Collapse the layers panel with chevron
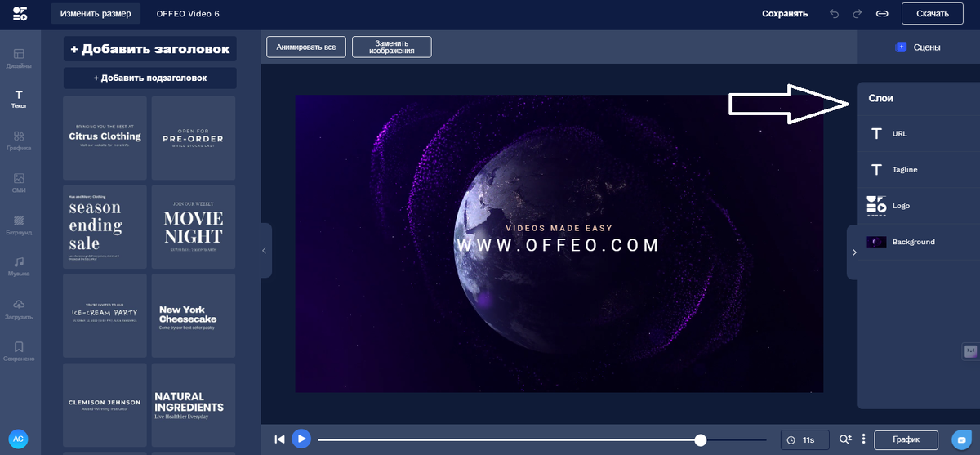The image size is (980, 455). pos(854,252)
